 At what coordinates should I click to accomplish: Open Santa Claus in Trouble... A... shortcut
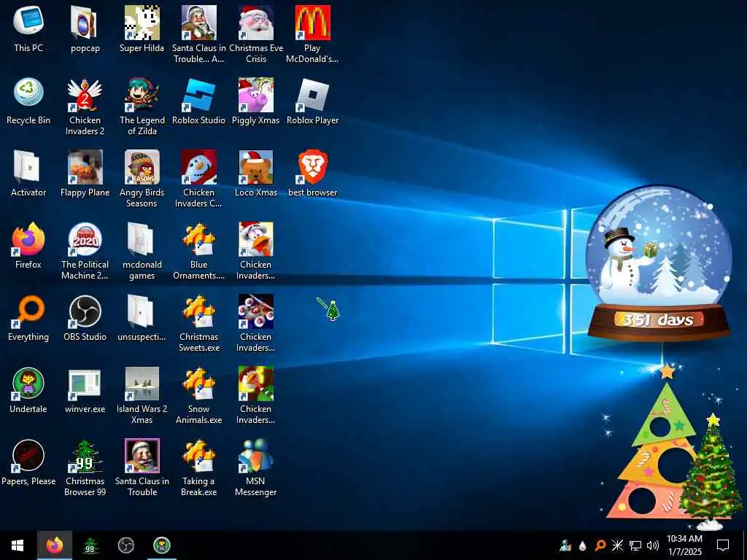(198, 34)
